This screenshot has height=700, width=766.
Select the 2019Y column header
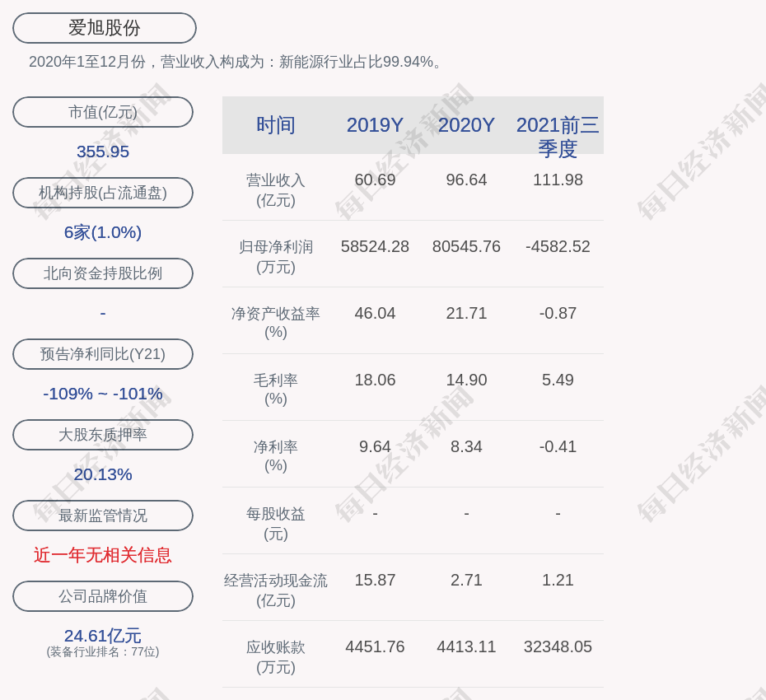coord(375,125)
